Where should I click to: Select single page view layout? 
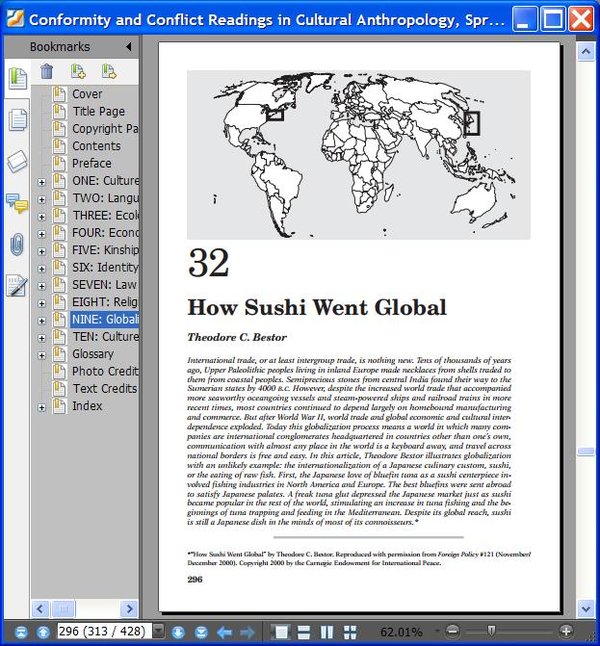pyautogui.click(x=281, y=632)
